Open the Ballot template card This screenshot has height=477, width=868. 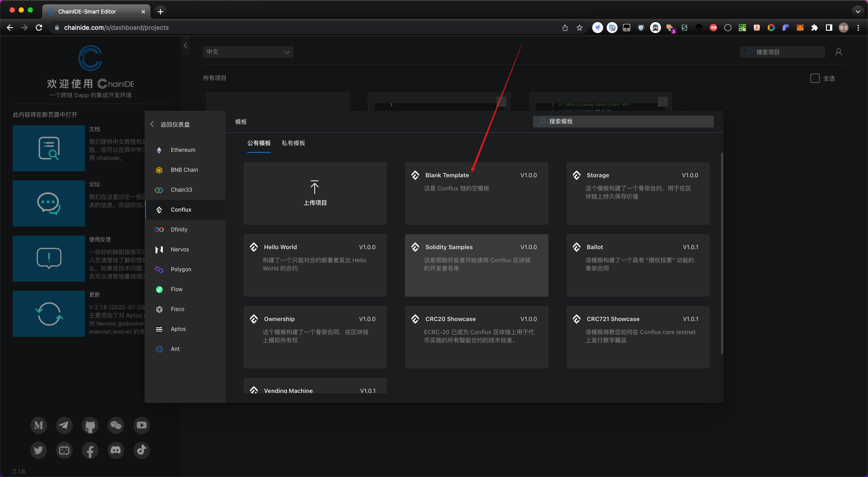click(638, 265)
